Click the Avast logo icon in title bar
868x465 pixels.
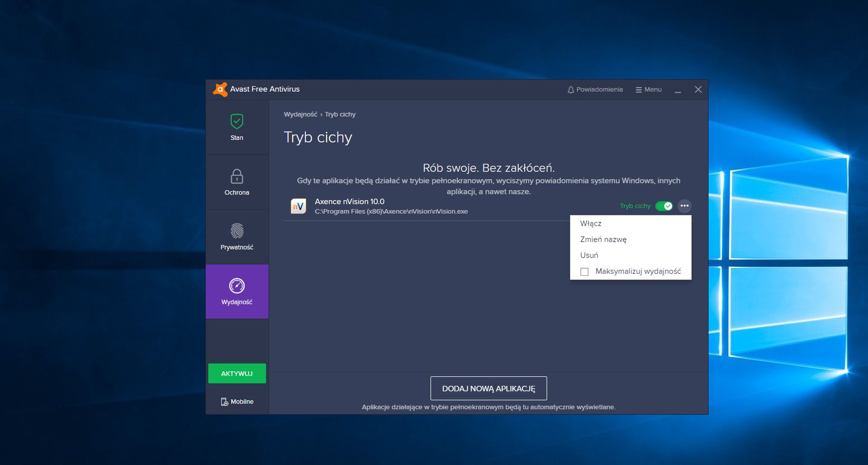pyautogui.click(x=220, y=89)
